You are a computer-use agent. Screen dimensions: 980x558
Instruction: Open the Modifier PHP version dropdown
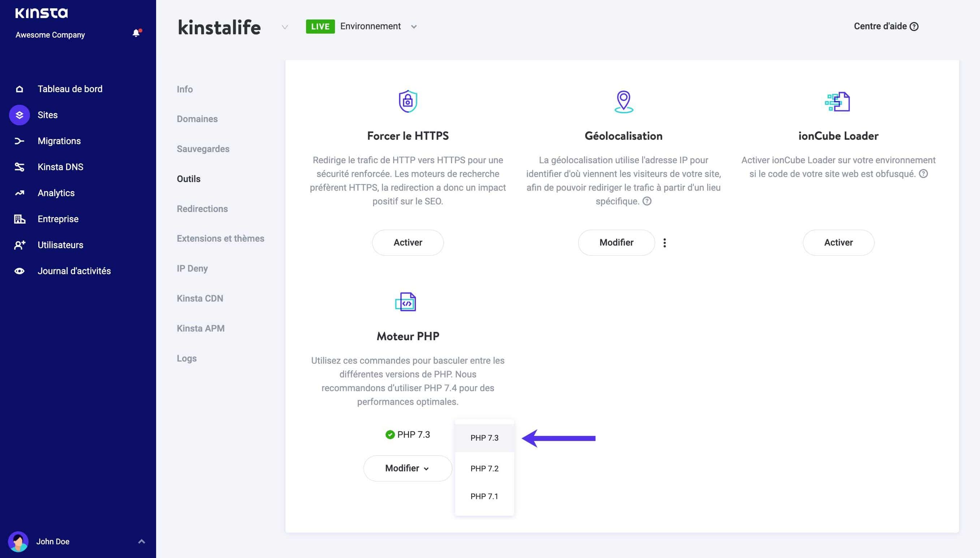tap(408, 468)
